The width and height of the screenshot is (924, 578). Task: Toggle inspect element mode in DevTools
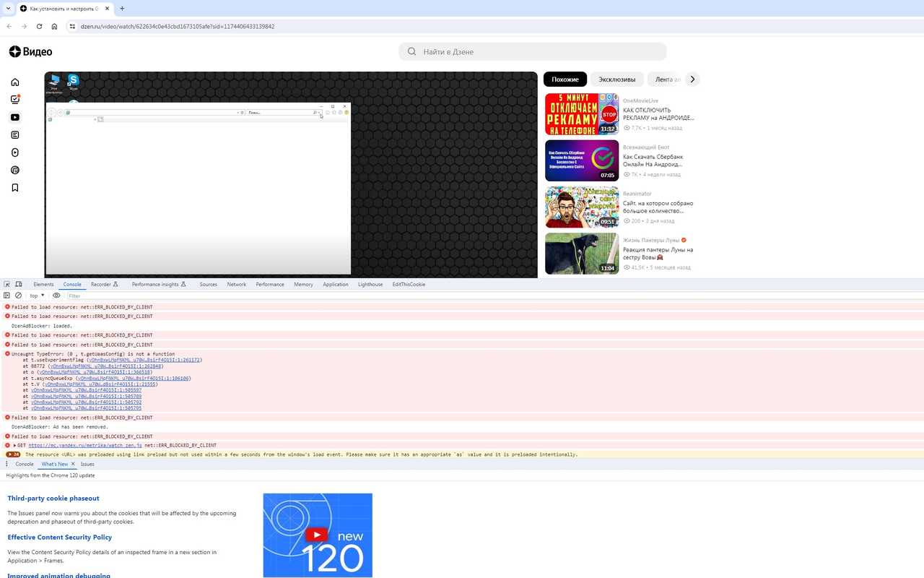7,284
